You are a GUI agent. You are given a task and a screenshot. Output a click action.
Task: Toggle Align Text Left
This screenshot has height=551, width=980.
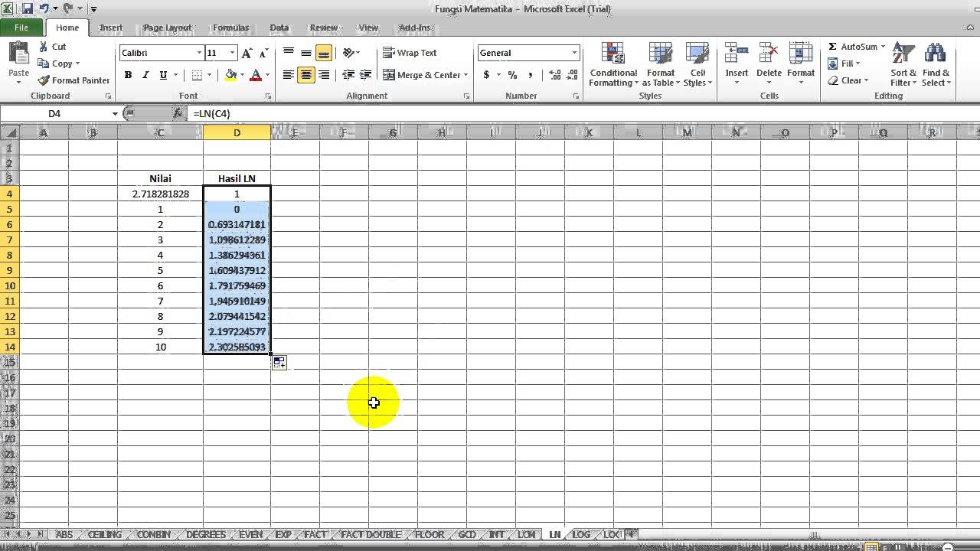click(289, 75)
